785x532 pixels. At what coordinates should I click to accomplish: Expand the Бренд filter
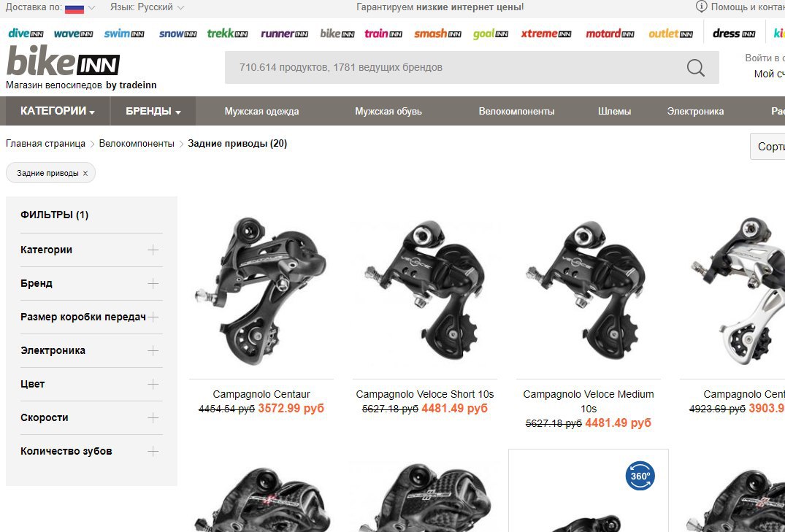tap(91, 283)
